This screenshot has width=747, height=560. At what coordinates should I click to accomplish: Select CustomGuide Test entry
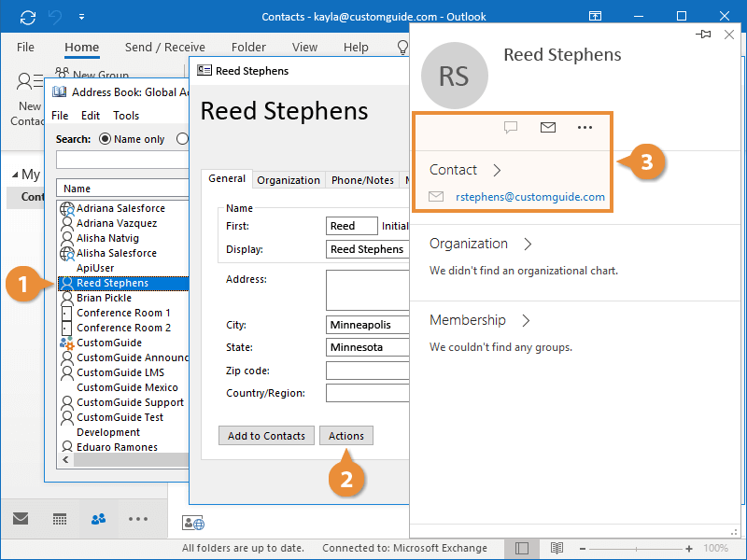[120, 417]
